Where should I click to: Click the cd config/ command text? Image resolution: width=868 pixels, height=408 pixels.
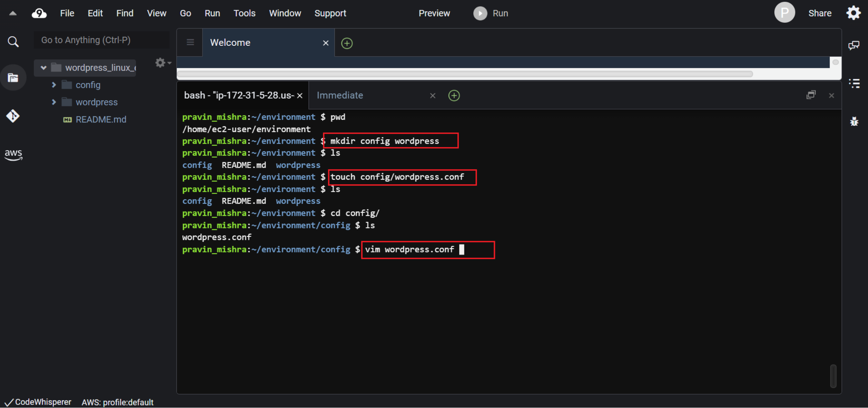tap(355, 213)
